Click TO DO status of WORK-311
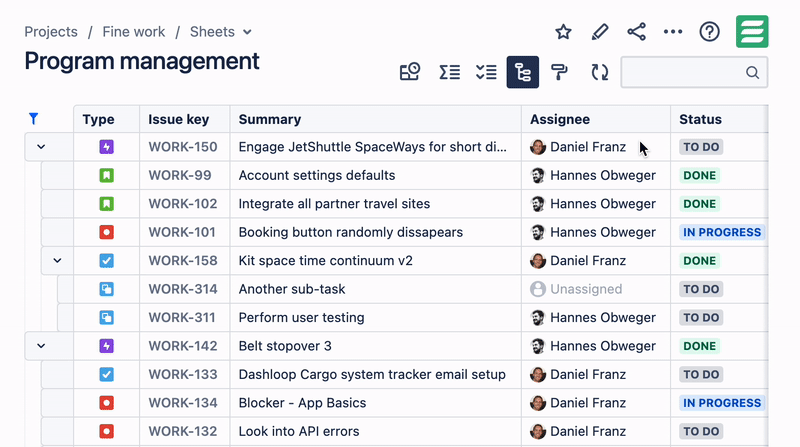800x447 pixels. tap(701, 317)
